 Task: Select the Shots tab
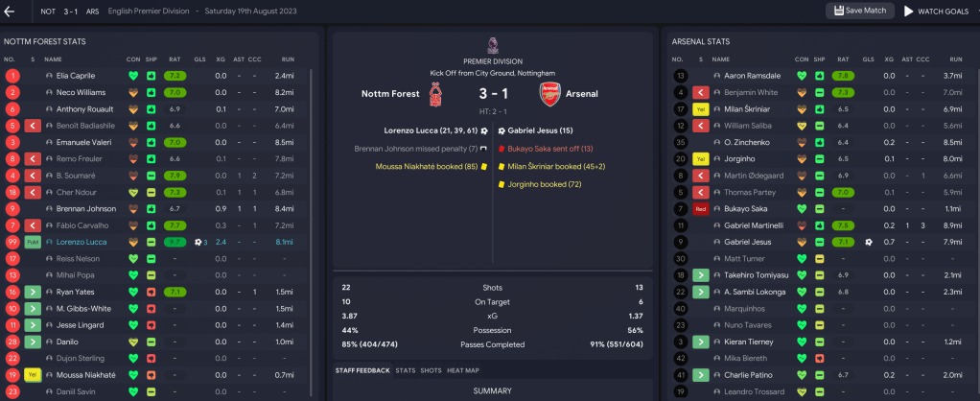click(431, 369)
